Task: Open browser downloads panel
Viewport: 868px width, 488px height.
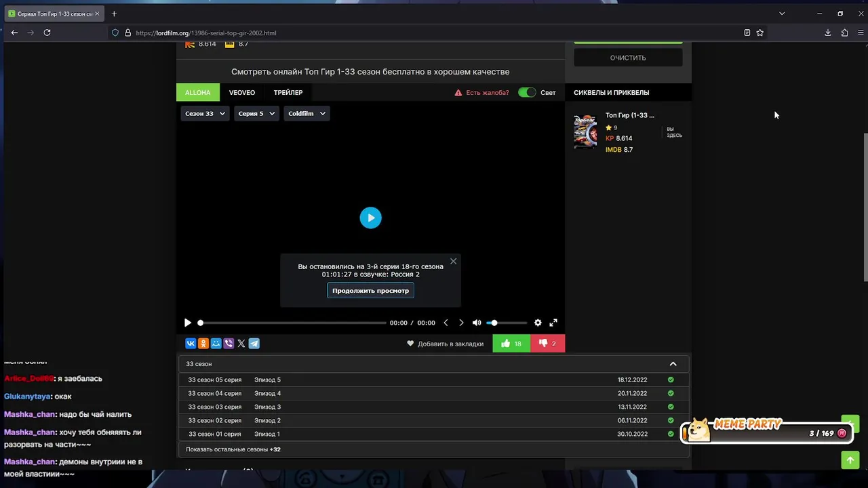Action: pos(828,33)
